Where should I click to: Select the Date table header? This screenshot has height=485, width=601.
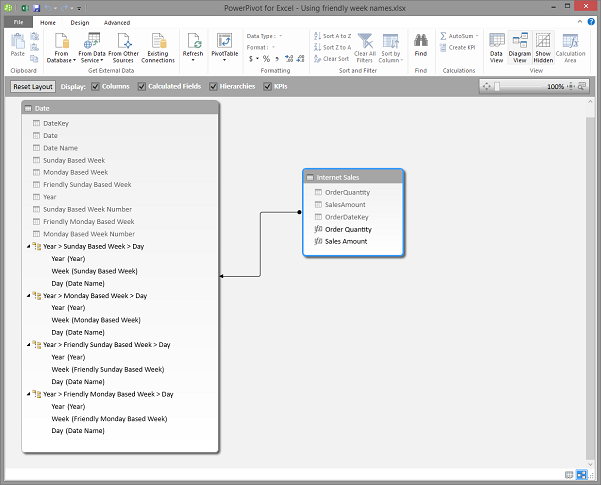[x=120, y=109]
